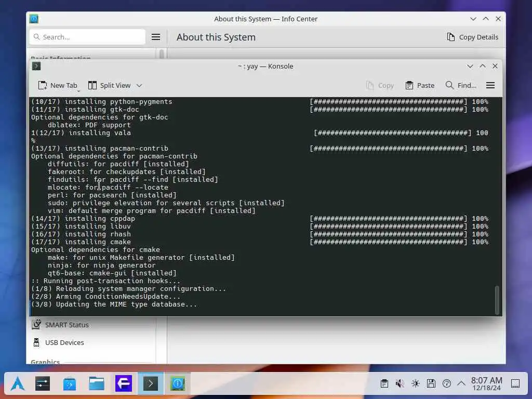Open a New Tab in Konsole

pyautogui.click(x=58, y=86)
